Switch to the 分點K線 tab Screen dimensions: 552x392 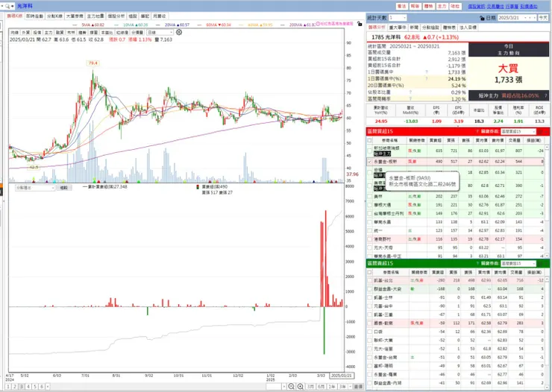tap(54, 16)
